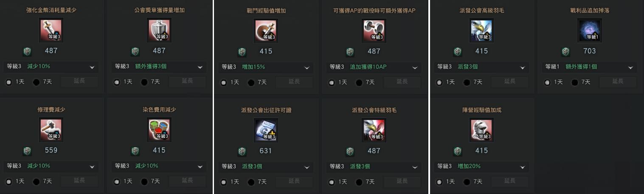644x194 pixels.
Task: Click 延長 button under 派發公會出征許可證
Action: [x=294, y=181]
